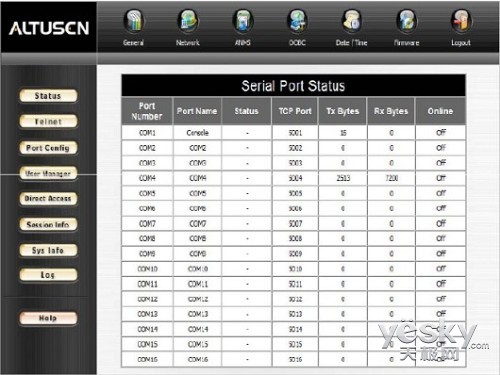Show the Log page
The image size is (500, 375).
(x=48, y=275)
